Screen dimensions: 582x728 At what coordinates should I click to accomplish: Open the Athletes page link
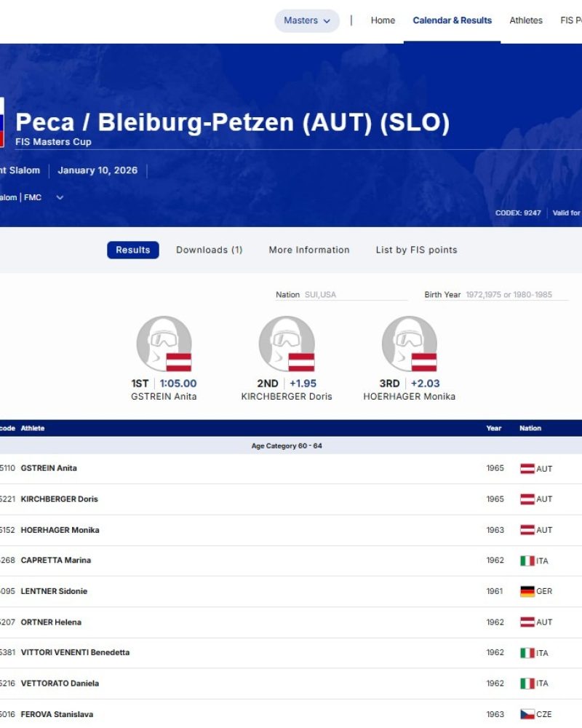point(526,20)
